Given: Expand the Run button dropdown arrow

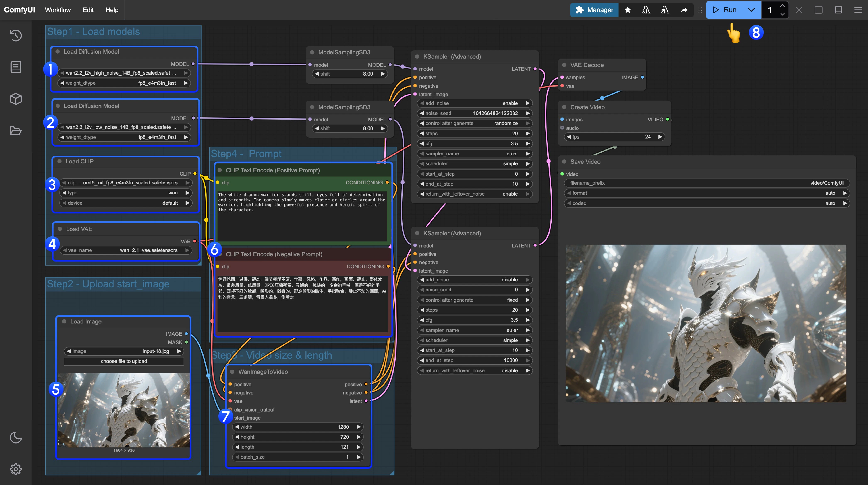Looking at the screenshot, I should [751, 10].
